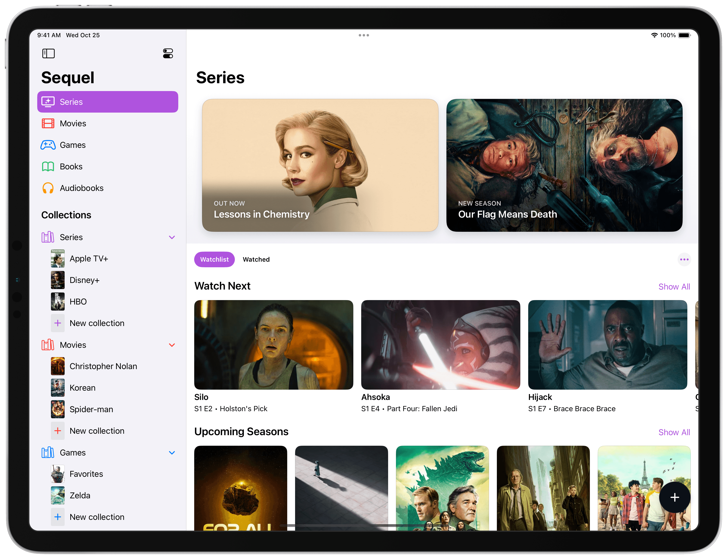Click the Apple TV+ collection thumbnail image
The image size is (728, 560).
58,258
